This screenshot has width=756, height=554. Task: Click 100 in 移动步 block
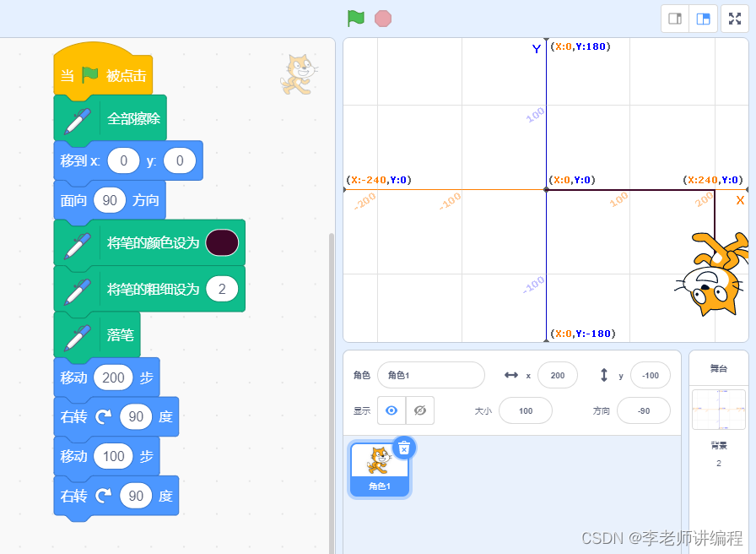point(113,456)
